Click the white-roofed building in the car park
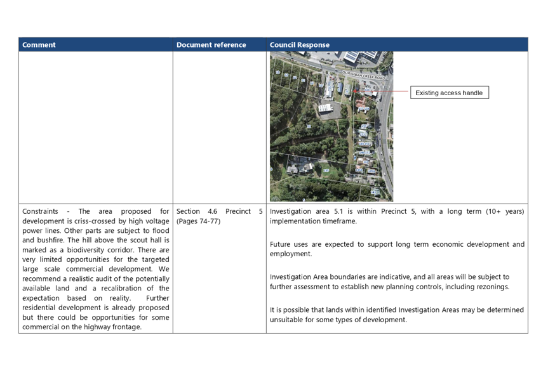This screenshot has width=555, height=392. click(325, 108)
